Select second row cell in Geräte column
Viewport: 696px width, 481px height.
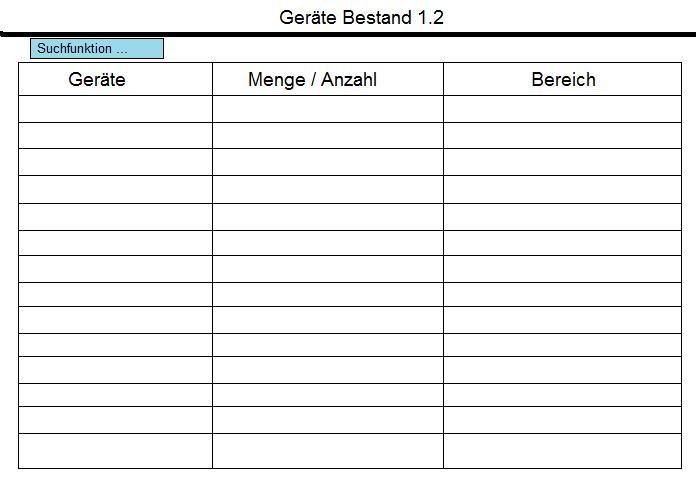point(115,135)
